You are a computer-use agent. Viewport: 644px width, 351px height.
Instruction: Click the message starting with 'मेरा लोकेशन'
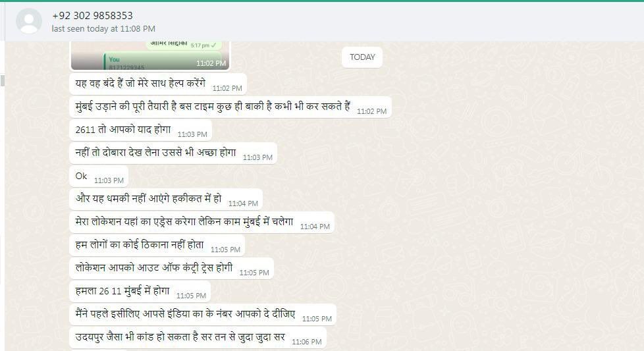202,222
